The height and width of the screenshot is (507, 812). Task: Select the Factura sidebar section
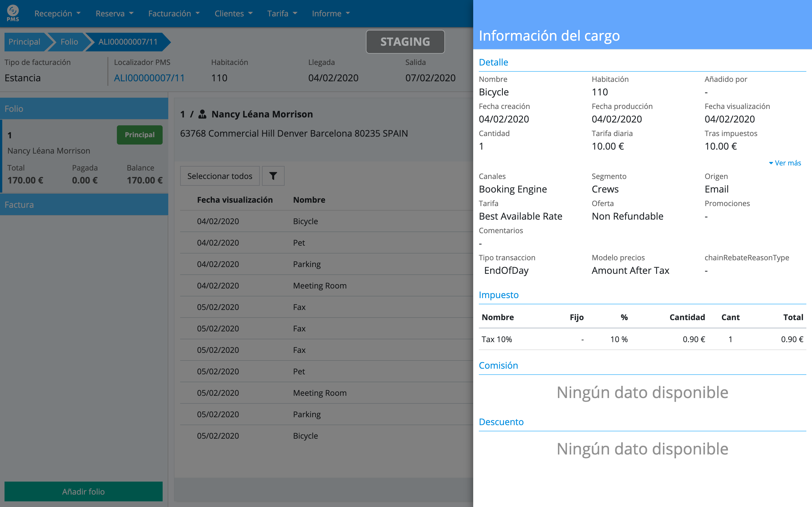pyautogui.click(x=84, y=205)
